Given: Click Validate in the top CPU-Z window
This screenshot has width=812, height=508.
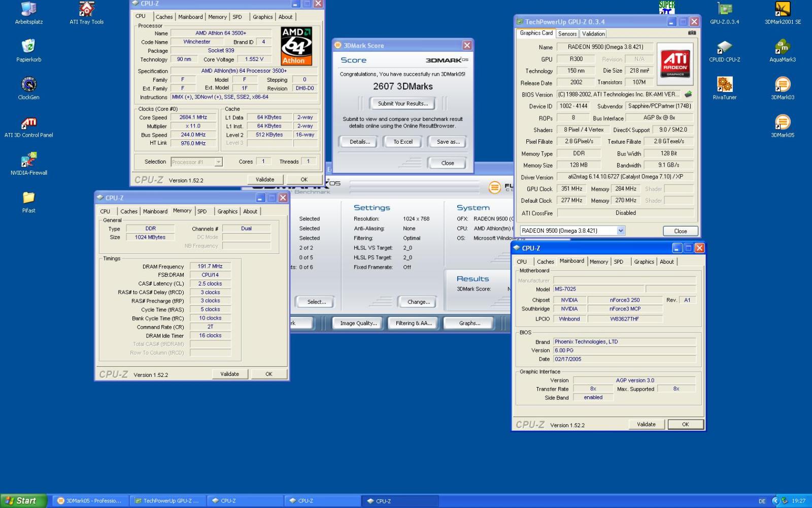Looking at the screenshot, I should (x=265, y=179).
